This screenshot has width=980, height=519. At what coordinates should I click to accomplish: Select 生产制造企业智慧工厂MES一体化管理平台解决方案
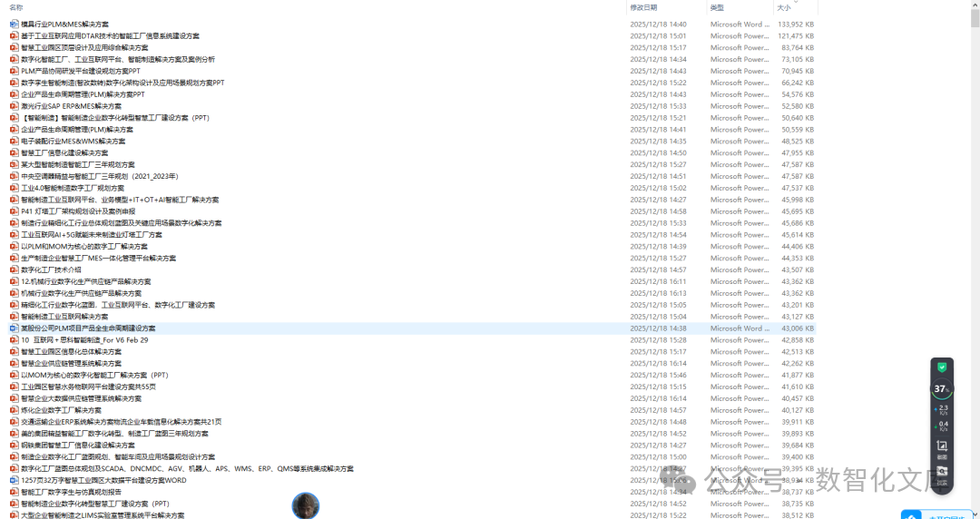98,259
